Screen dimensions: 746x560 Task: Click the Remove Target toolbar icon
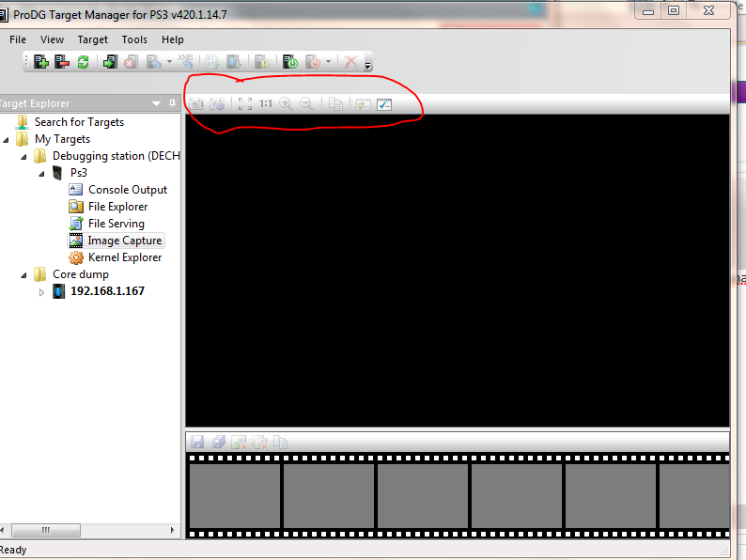(62, 62)
